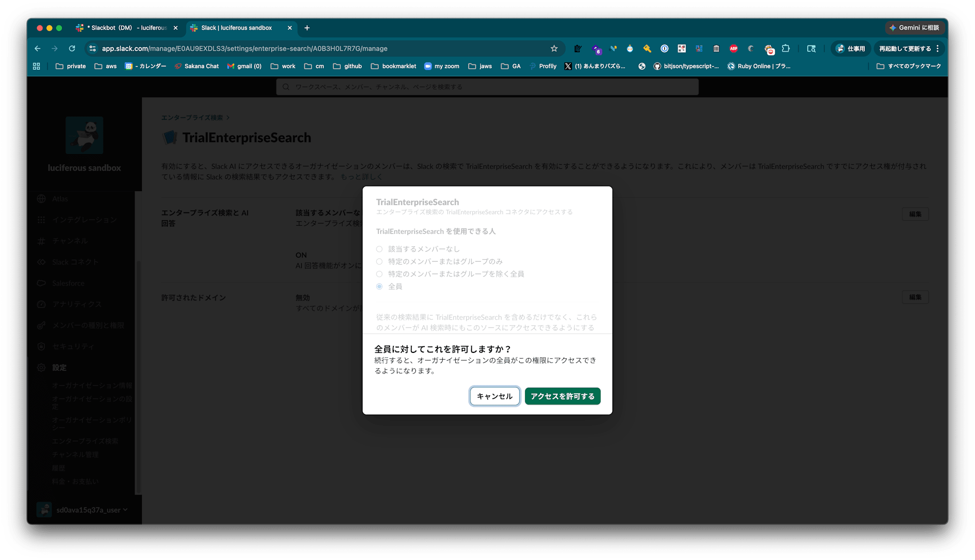975x560 pixels.
Task: Open the yellow key extension
Action: pyautogui.click(x=647, y=48)
